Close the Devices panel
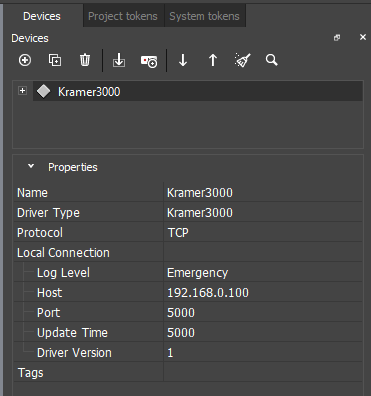Screen dimensions: 371x396 point(363,37)
